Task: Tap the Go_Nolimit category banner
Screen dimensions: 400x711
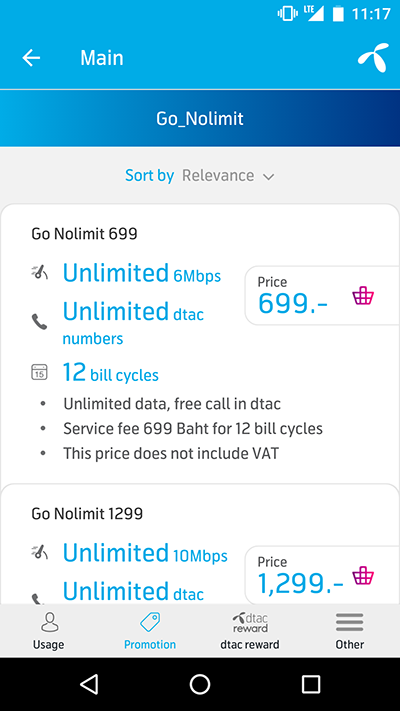Action: click(x=200, y=118)
